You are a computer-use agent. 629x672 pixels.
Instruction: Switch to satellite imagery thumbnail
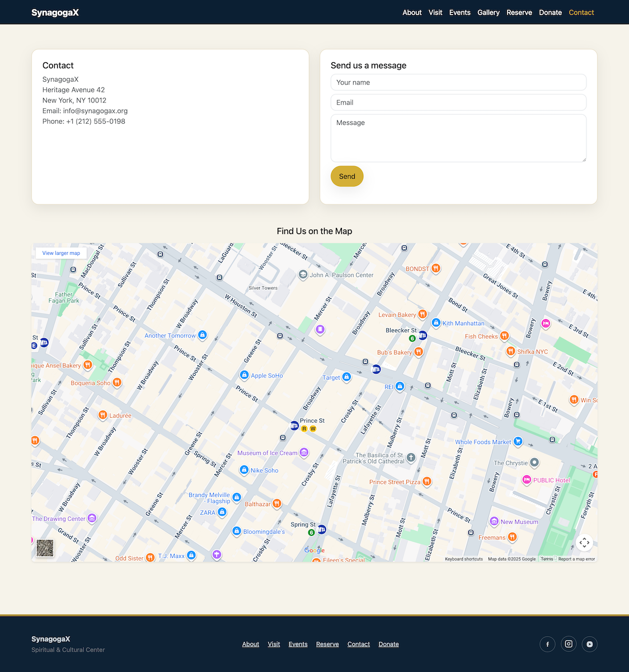45,548
